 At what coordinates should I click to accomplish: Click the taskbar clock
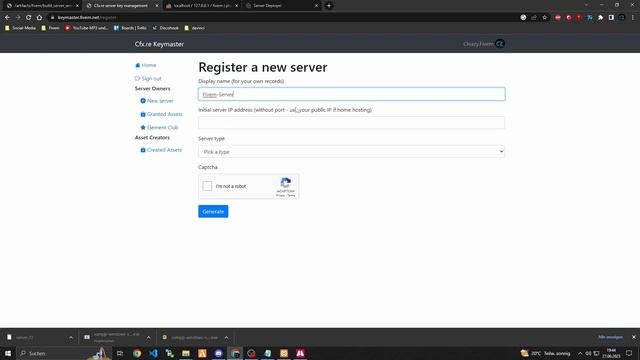click(x=611, y=353)
